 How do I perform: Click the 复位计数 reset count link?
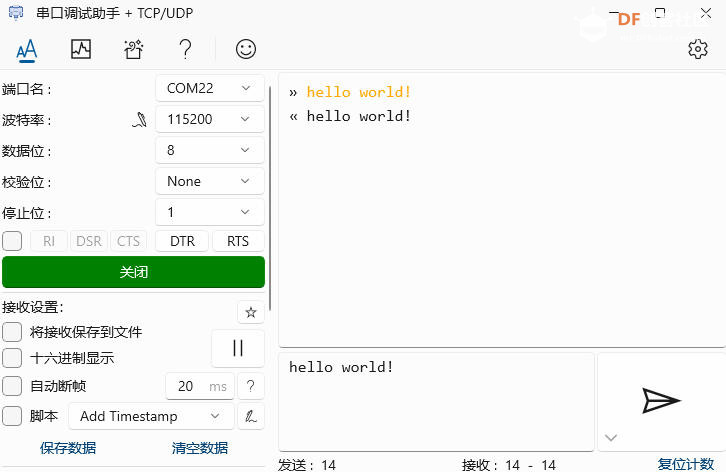pos(686,464)
